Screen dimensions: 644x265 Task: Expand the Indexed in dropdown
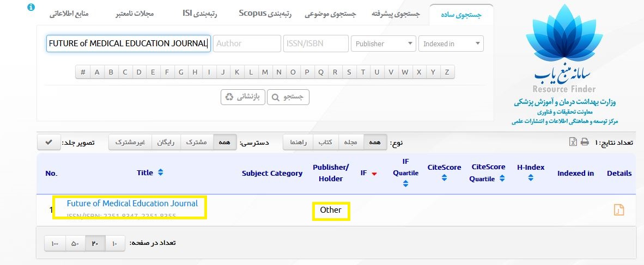[451, 44]
